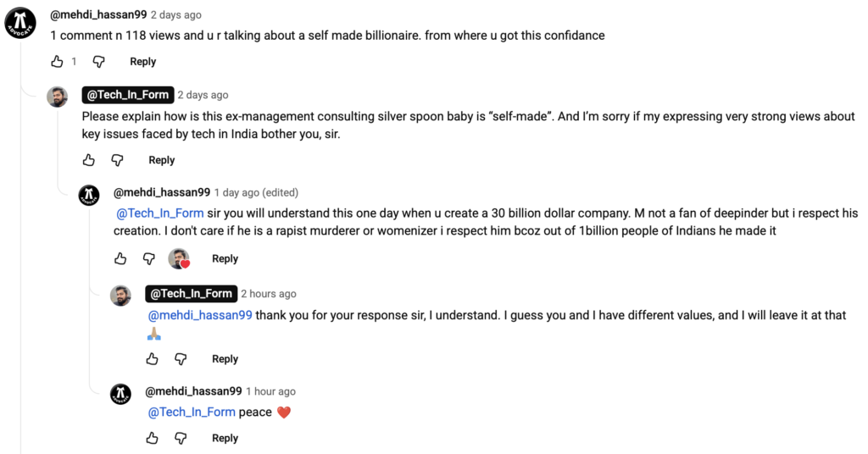Open Tech_In_Form's avatar on first reply
The width and height of the screenshot is (868, 454).
[x=57, y=97]
